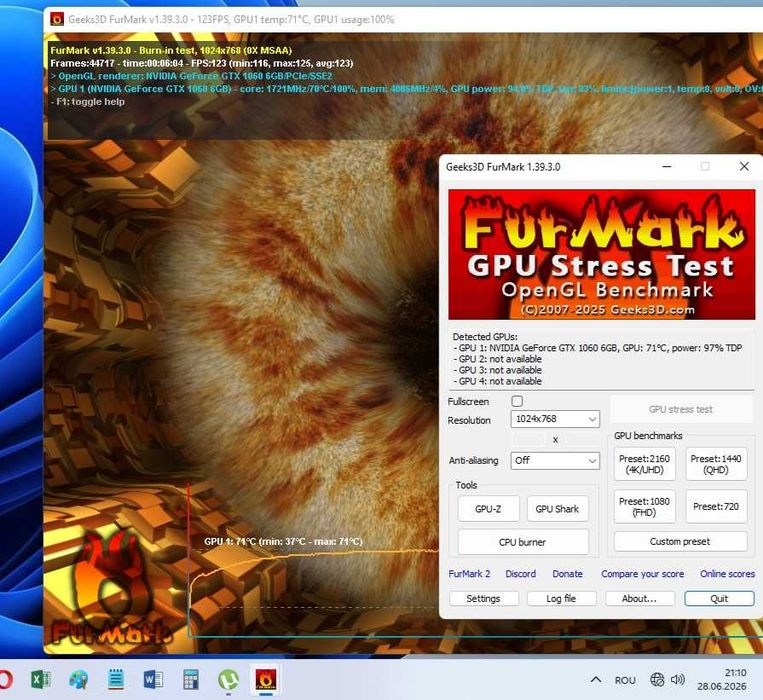Start the CPU burner tool
This screenshot has height=700, width=763.
[523, 542]
